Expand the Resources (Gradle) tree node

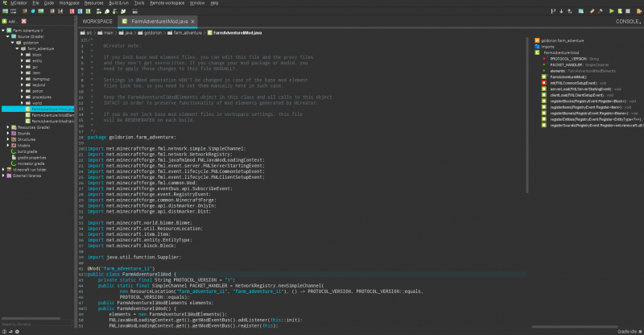pyautogui.click(x=8, y=127)
